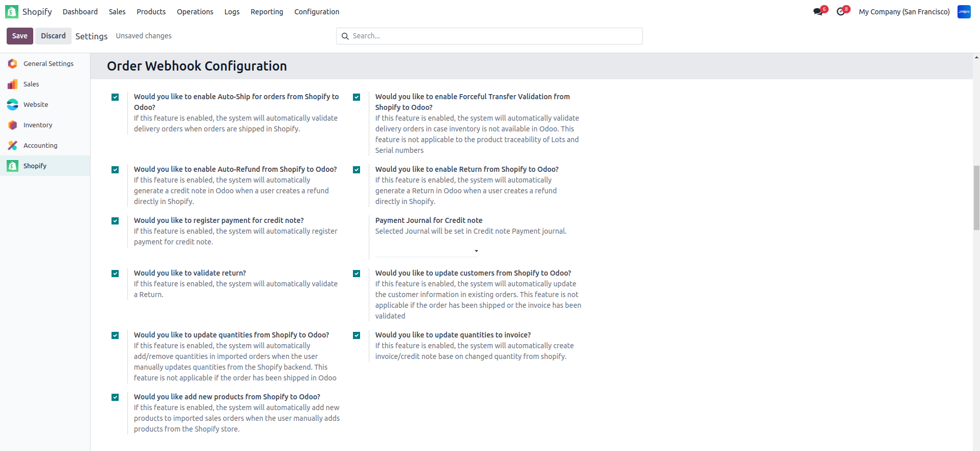Click the Discard button
This screenshot has width=980, height=451.
click(53, 36)
